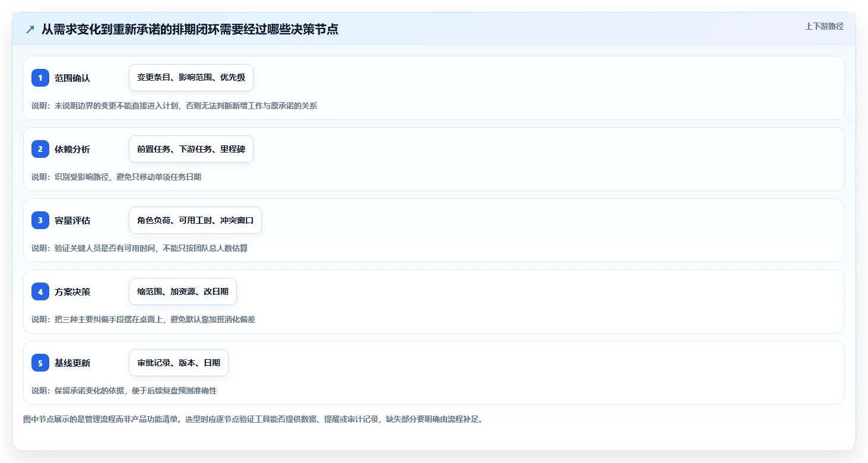
Task: Select step badge number 4
Action: pos(40,291)
